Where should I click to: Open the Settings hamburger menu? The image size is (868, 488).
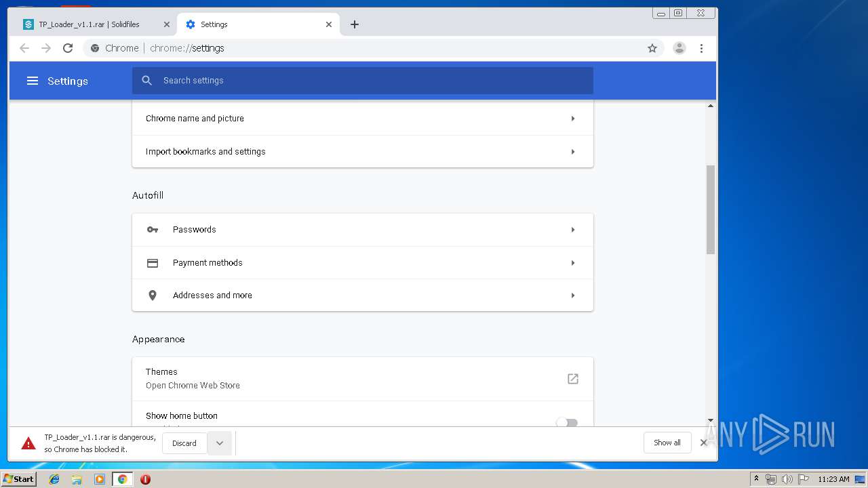pos(33,81)
